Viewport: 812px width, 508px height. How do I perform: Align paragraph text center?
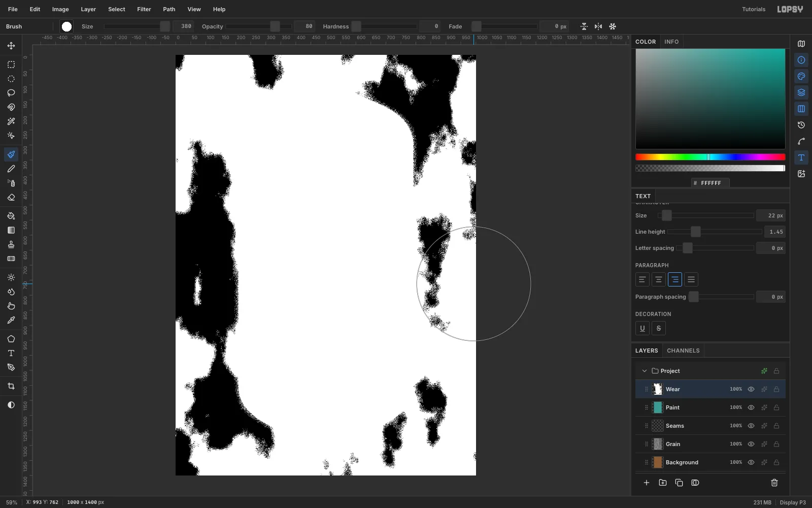coord(659,279)
